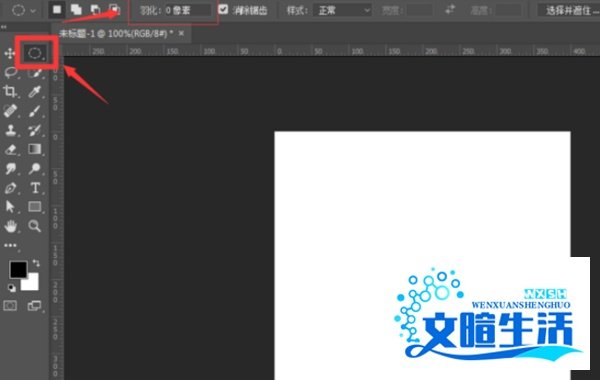Select the Move tool
This screenshot has width=600, height=380.
tap(10, 53)
